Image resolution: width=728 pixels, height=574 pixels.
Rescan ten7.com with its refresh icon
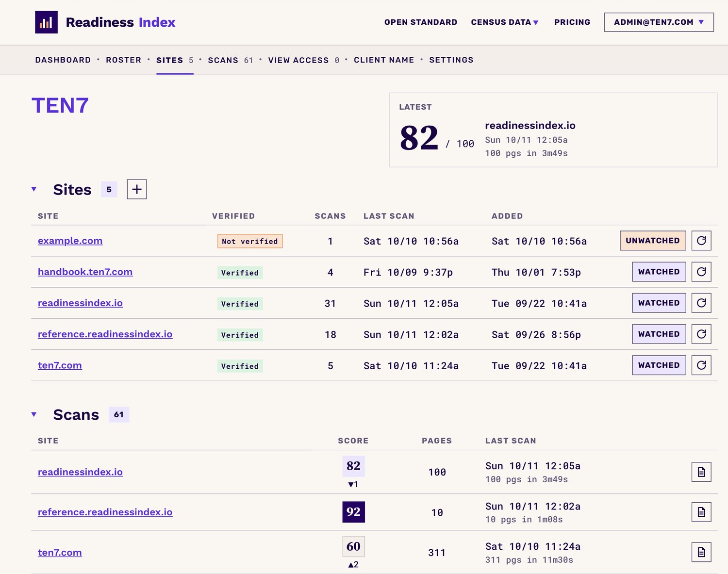point(701,365)
